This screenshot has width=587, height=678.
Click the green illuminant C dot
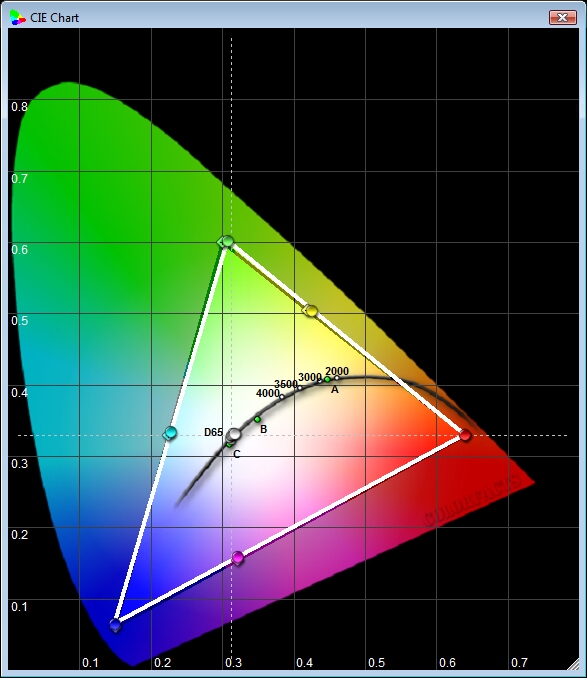(x=230, y=445)
